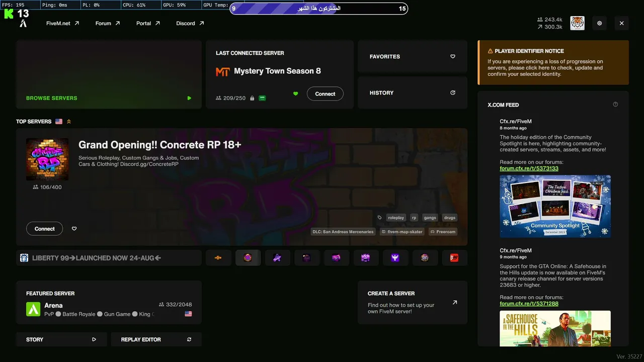Screen dimensions: 644x362
Task: Open the Community Spotlight feed image
Action: (x=555, y=206)
